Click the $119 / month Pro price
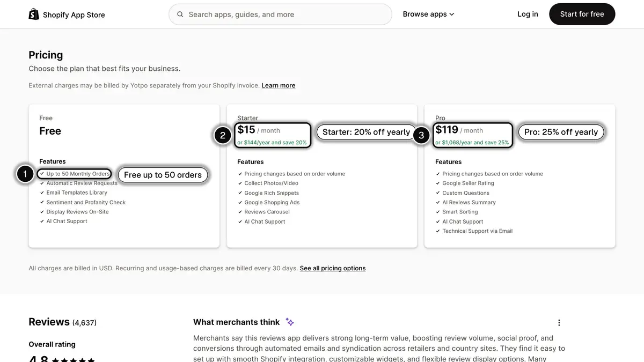The height and width of the screenshot is (362, 644). pos(459,130)
